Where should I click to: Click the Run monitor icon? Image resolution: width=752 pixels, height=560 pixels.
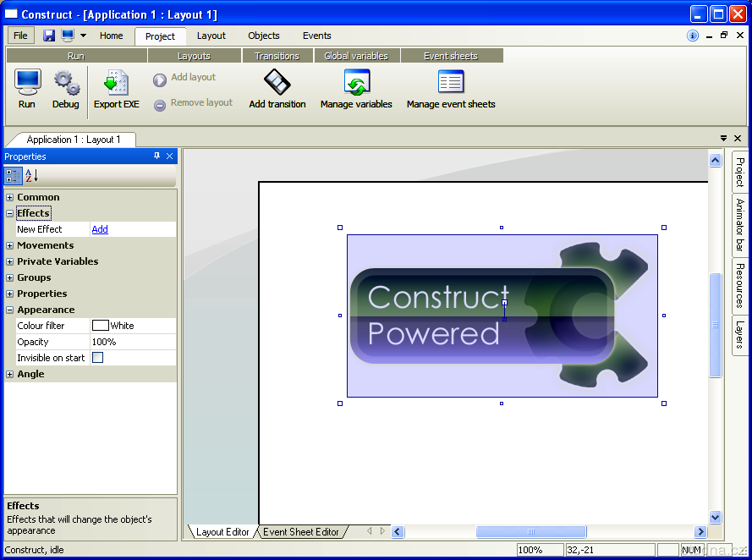coord(27,82)
